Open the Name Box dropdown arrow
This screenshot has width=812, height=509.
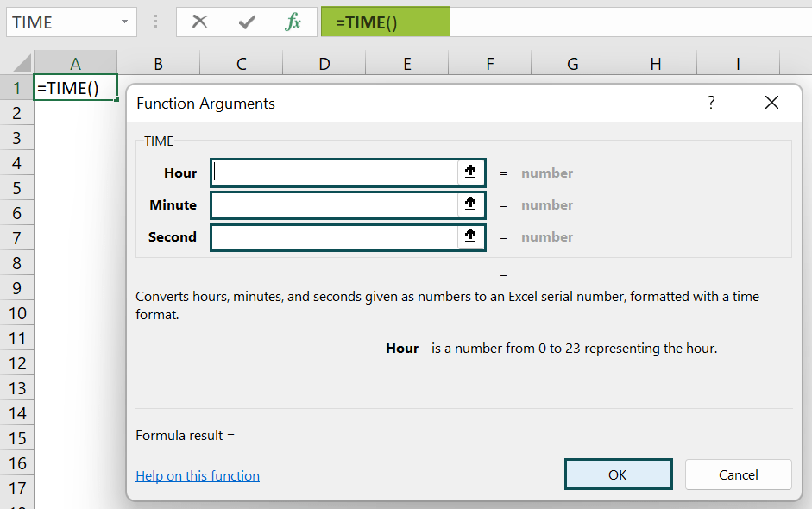pos(124,22)
